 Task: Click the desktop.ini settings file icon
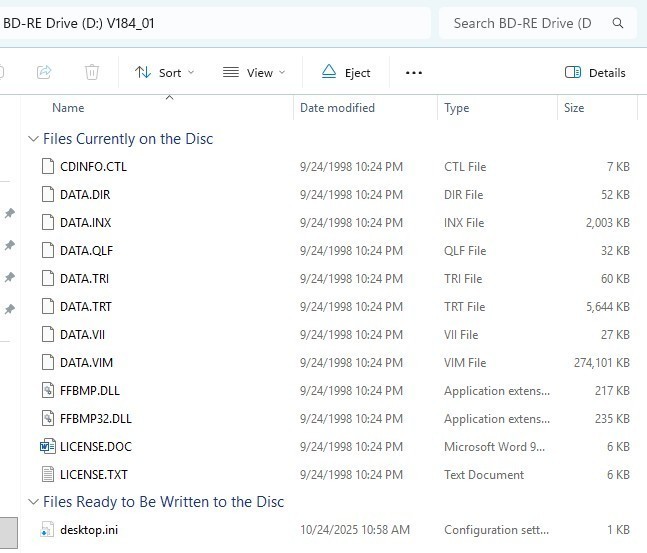(48, 530)
